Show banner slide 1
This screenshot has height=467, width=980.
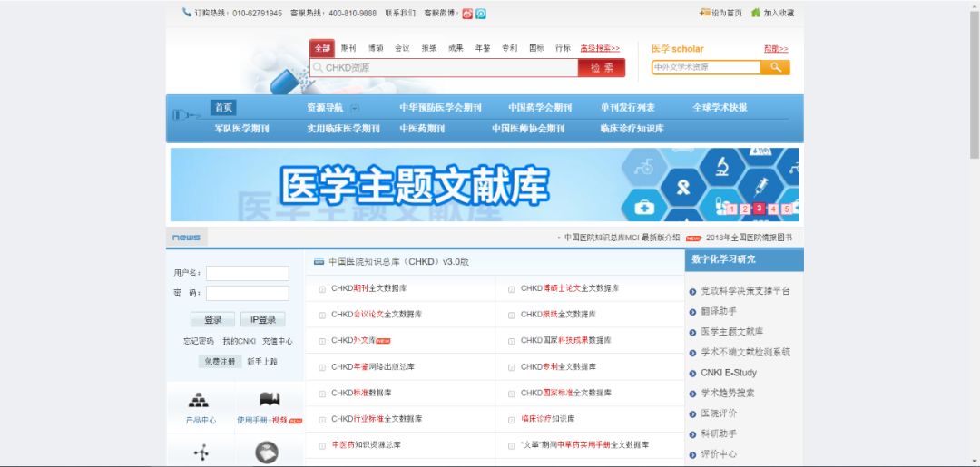pyautogui.click(x=731, y=209)
